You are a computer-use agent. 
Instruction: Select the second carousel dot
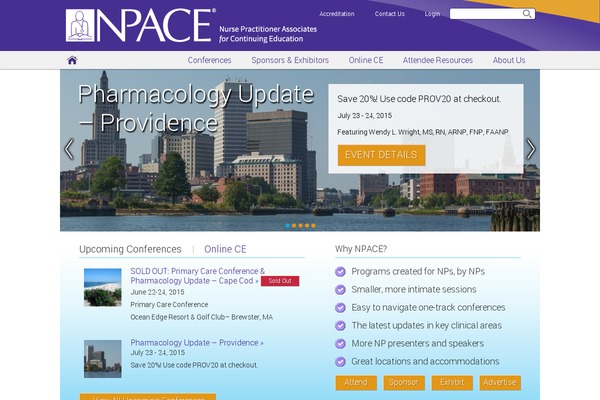pos(294,226)
